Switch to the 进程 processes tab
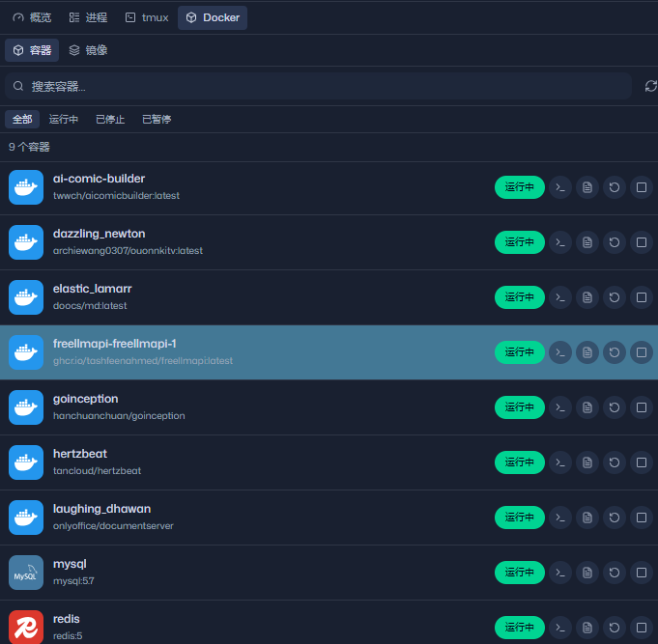 click(88, 17)
